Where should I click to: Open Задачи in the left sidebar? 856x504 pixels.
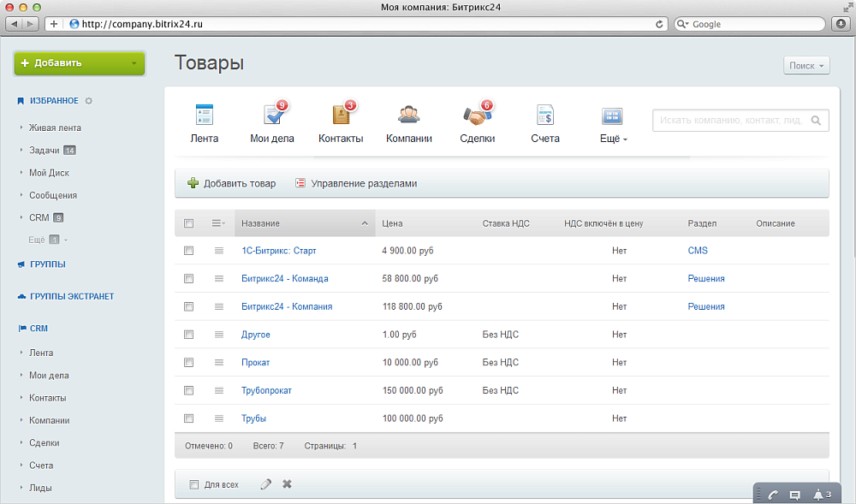45,151
